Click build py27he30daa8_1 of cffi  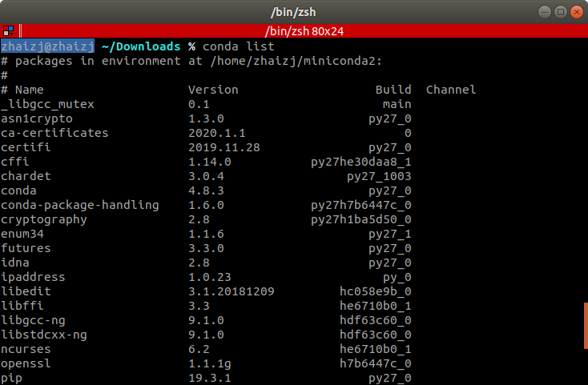coord(361,162)
